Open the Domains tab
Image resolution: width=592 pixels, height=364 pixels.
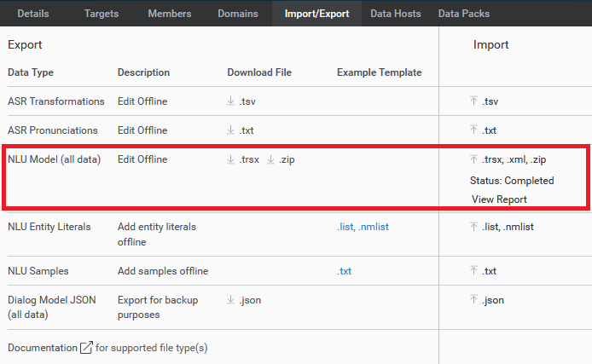coord(238,14)
